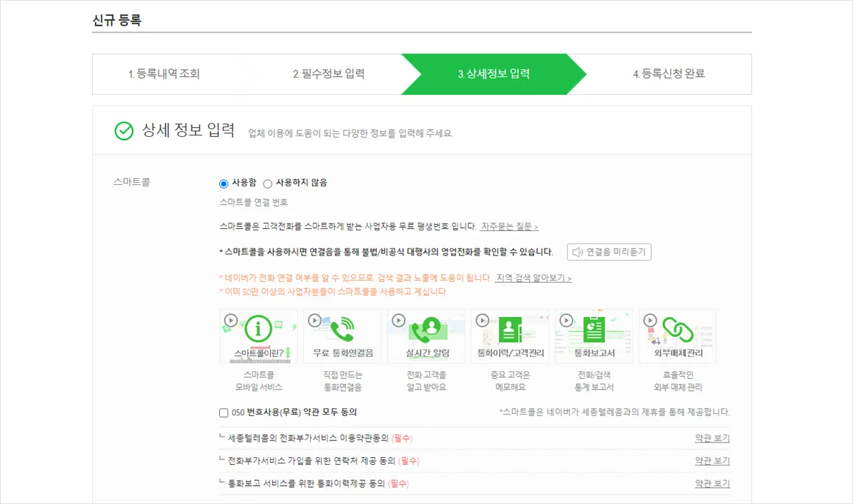853x504 pixels.
Task: Play the 통화이력/고객관리 video thumbnail
Action: pyautogui.click(x=510, y=336)
